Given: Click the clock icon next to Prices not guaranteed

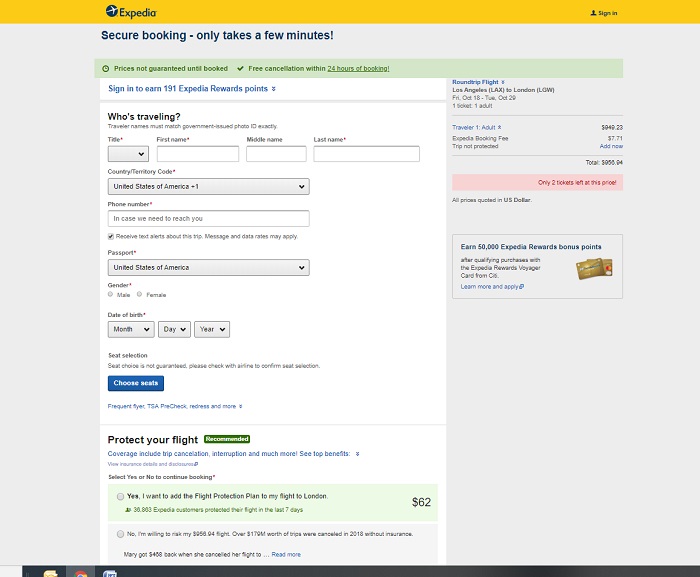Looking at the screenshot, I should [x=106, y=69].
